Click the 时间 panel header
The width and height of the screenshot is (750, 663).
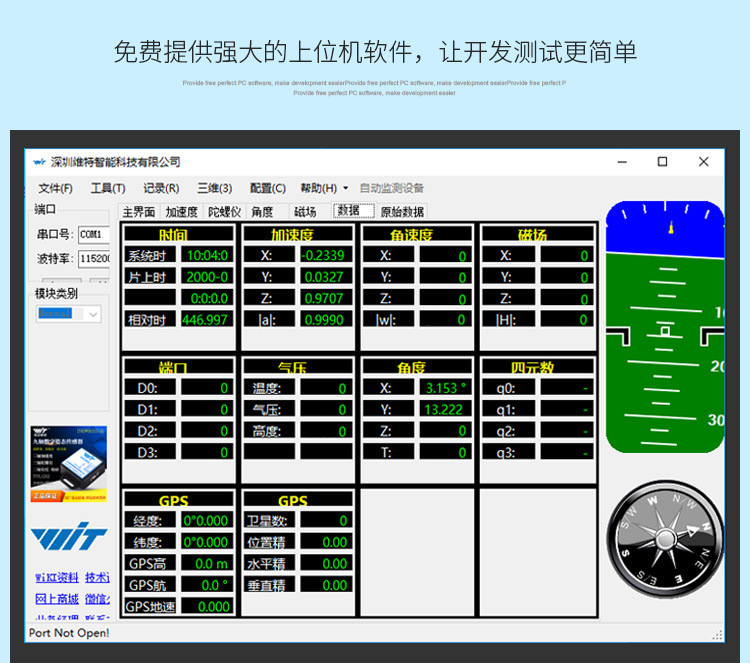click(x=179, y=233)
